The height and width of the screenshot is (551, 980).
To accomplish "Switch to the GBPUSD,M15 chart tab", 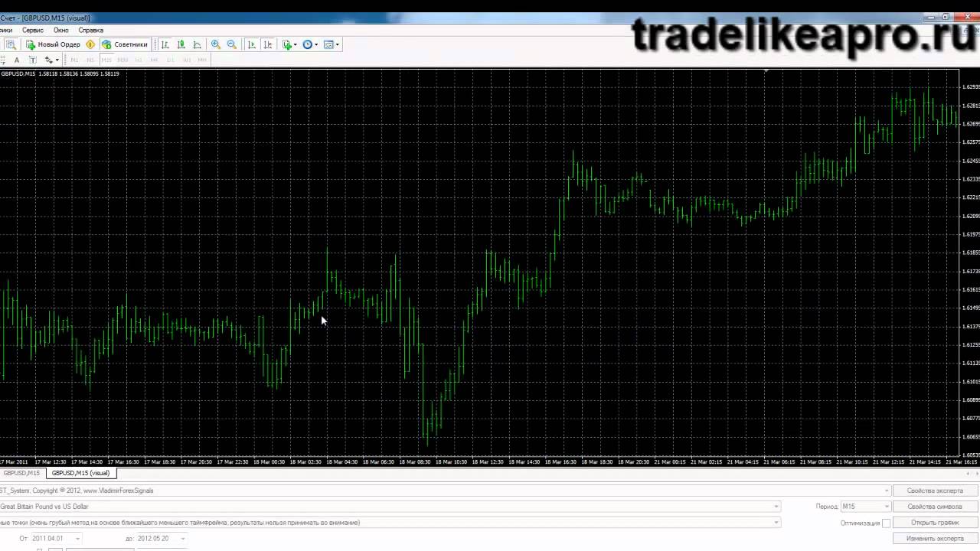I will pyautogui.click(x=21, y=473).
